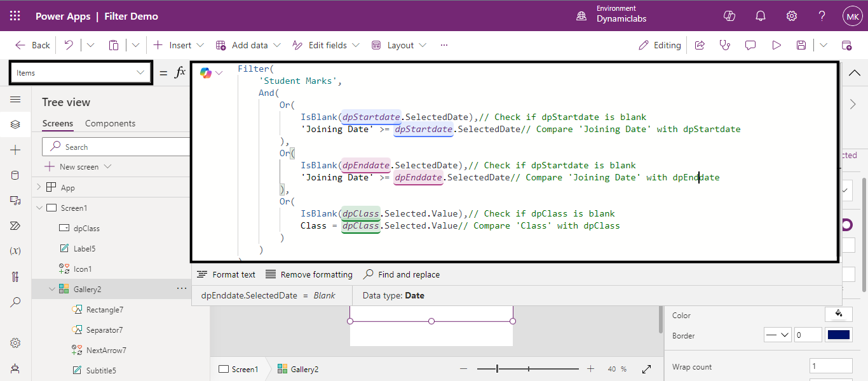This screenshot has width=868, height=381.
Task: Open the Items property dropdown
Action: click(x=81, y=73)
